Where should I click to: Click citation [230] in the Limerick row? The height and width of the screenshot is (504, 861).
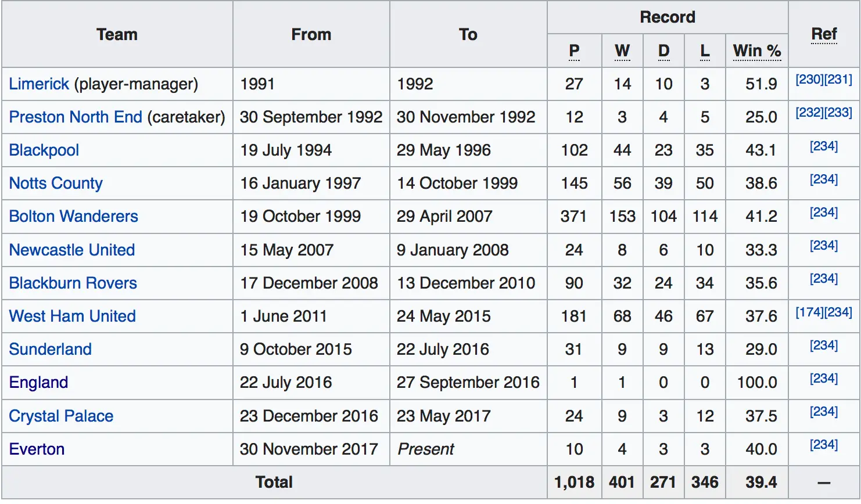point(810,80)
